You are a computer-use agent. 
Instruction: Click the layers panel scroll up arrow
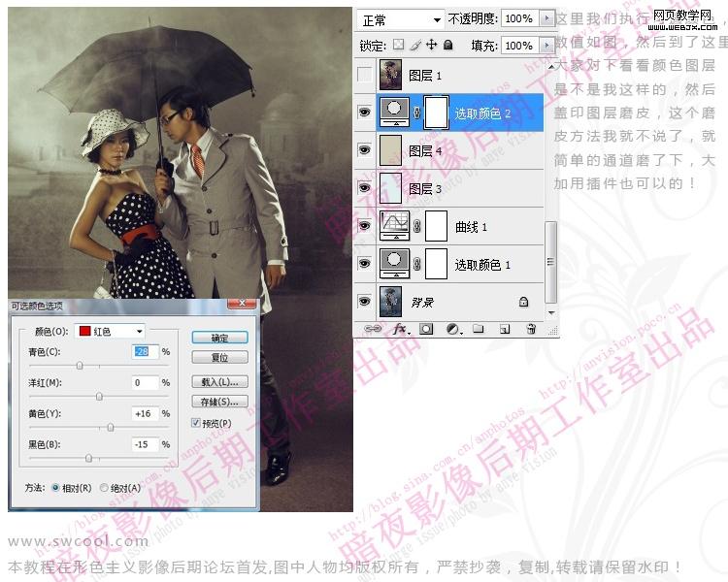[550, 67]
